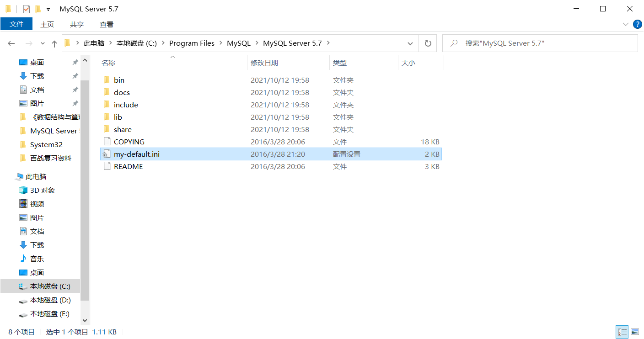
Task: Open System32 folder in sidebar
Action: pos(46,145)
